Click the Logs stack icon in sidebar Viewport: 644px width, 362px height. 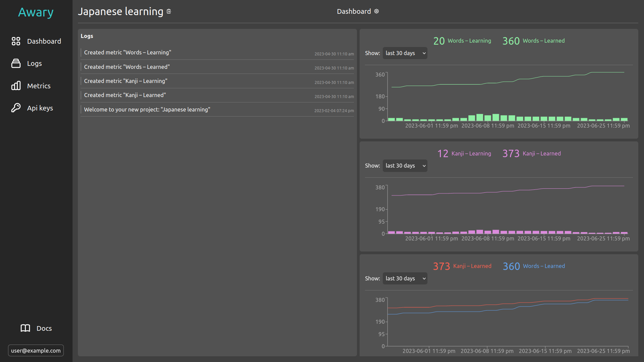(x=16, y=63)
